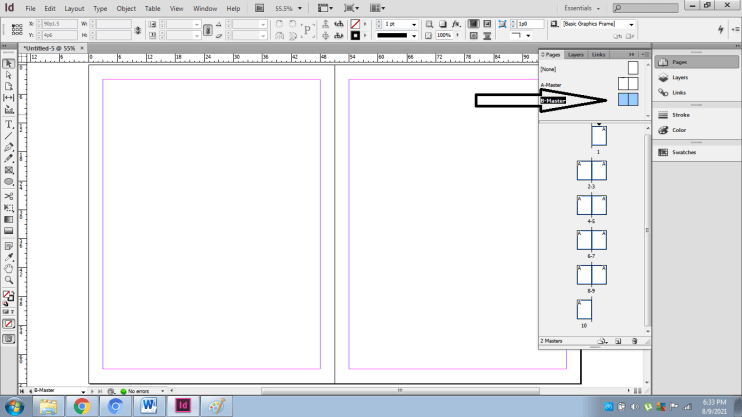The image size is (742, 417).
Task: Open the zoom level 55.5% dropdown
Action: pos(300,9)
